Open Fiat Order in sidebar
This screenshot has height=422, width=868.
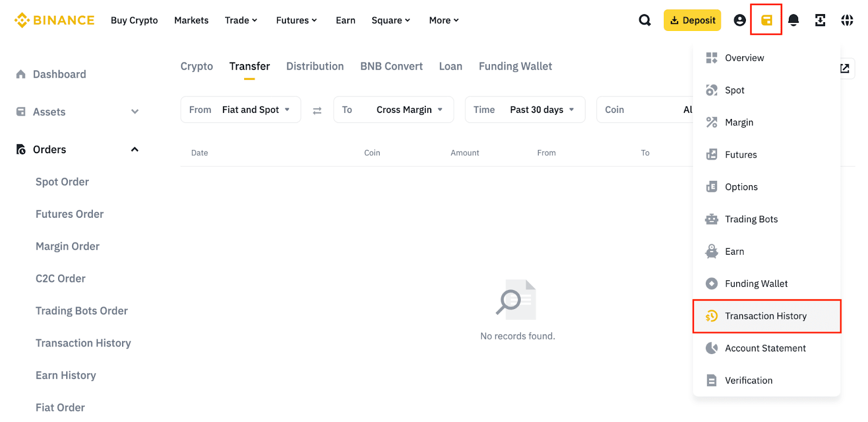coord(60,407)
